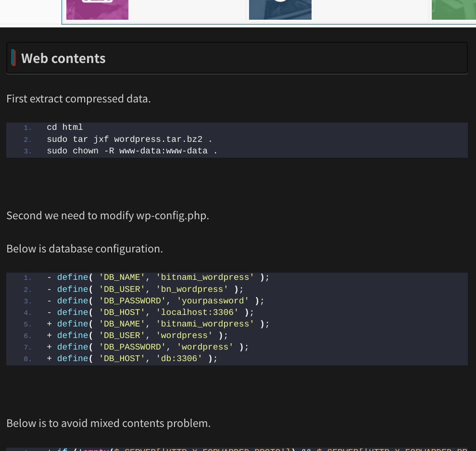Click 'Second we need to modify wp-config.php.' text

(108, 216)
